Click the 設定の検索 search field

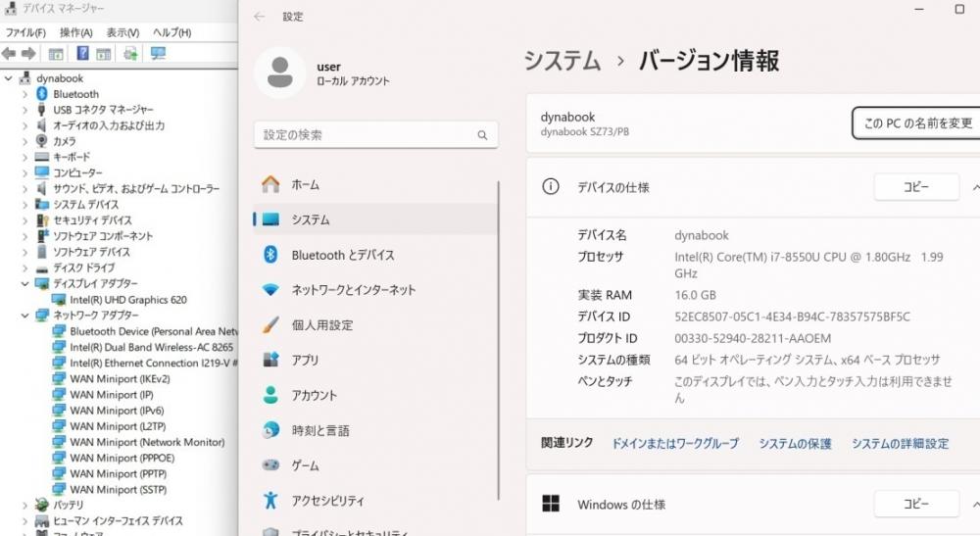click(x=375, y=135)
